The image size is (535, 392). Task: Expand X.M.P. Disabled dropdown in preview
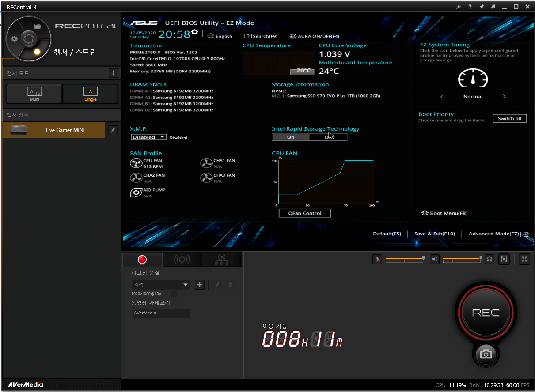[148, 137]
